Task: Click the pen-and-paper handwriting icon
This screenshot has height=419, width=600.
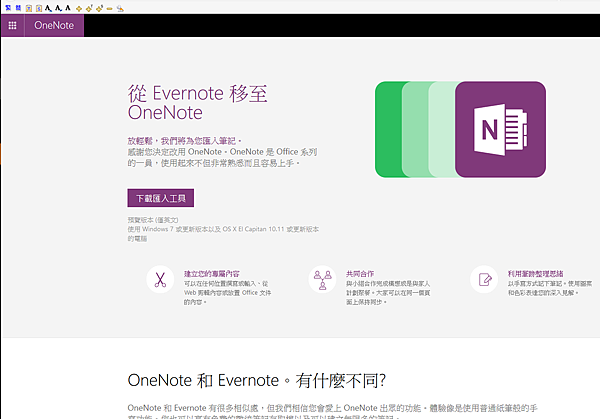Action: [x=484, y=279]
